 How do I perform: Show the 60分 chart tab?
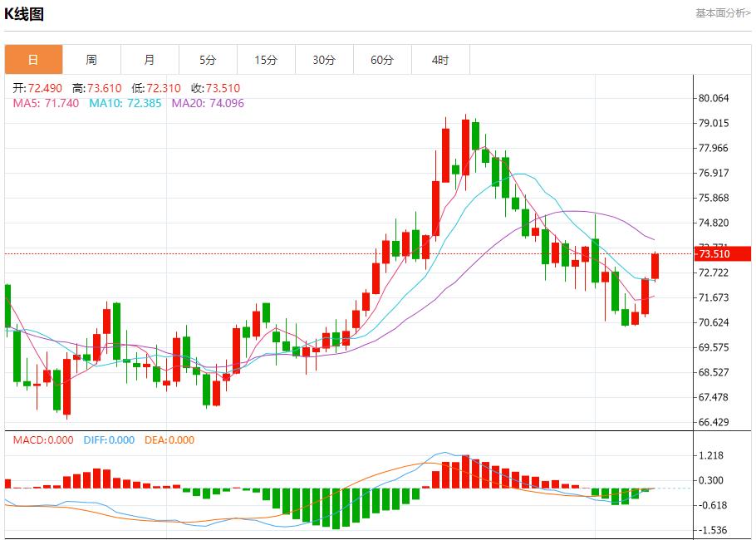click(x=382, y=60)
